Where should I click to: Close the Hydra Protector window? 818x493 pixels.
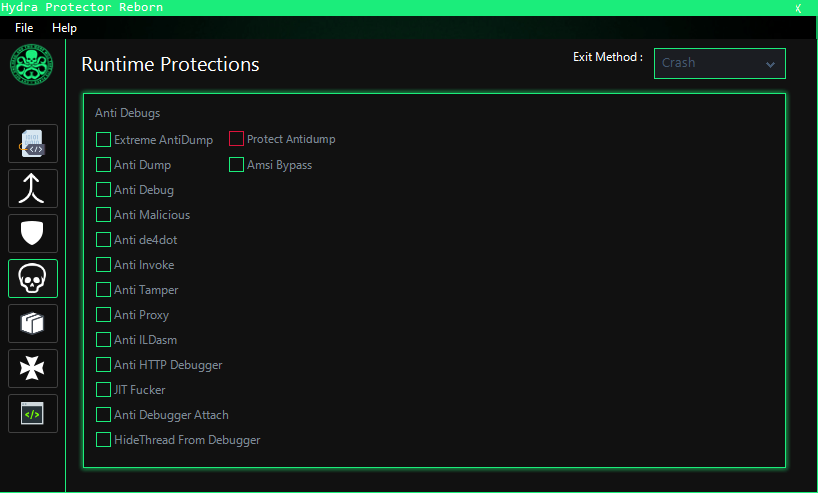(x=798, y=8)
